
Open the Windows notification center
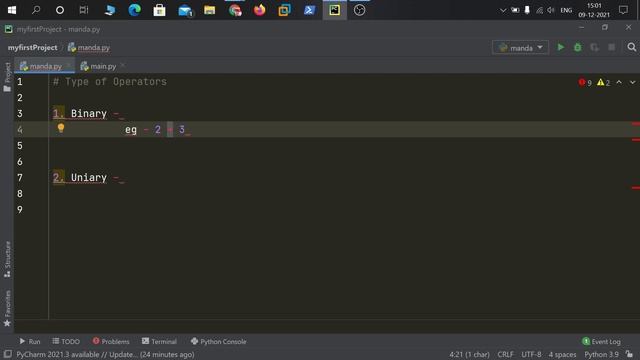(623, 10)
